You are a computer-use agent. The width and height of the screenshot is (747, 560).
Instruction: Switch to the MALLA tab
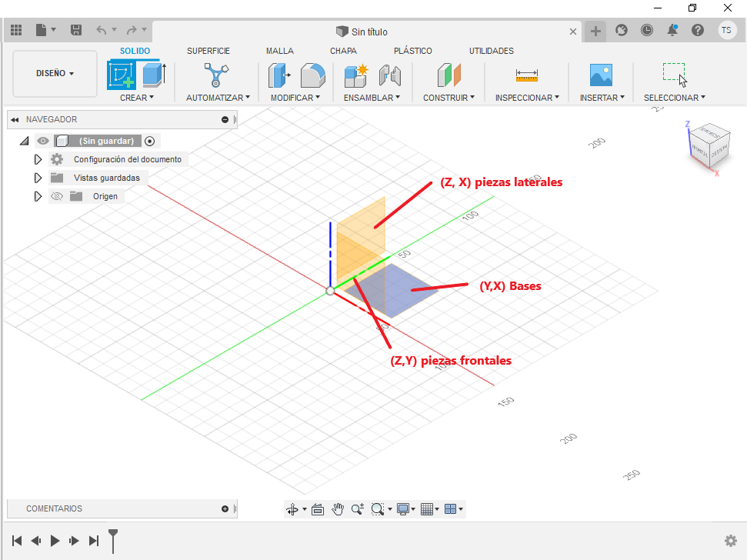click(280, 51)
